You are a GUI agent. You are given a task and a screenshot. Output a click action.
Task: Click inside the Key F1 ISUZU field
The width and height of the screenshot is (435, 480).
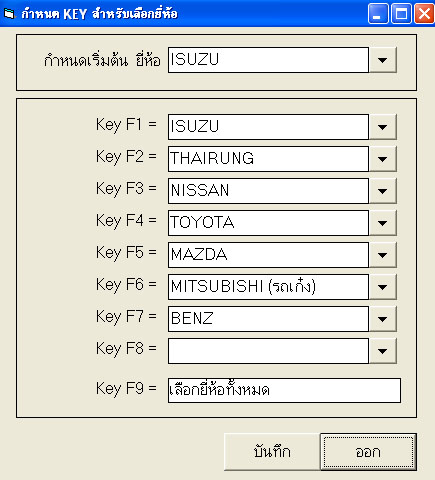(268, 127)
